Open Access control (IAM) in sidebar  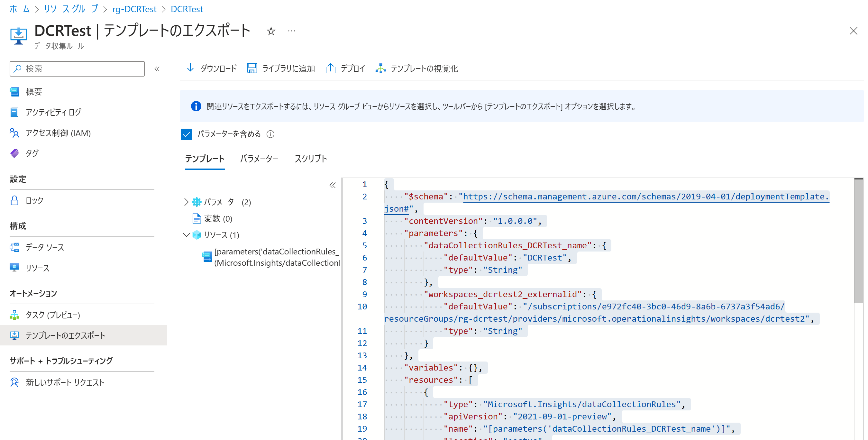coord(58,133)
